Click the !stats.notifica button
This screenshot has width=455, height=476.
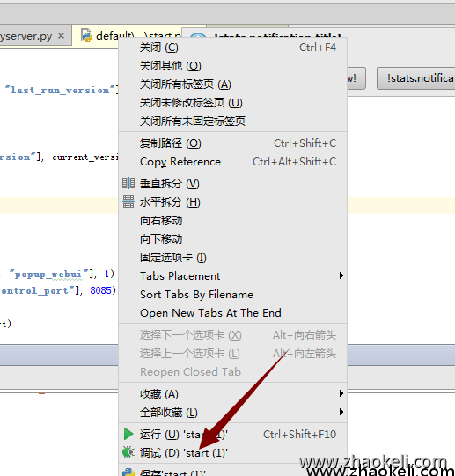coord(415,78)
